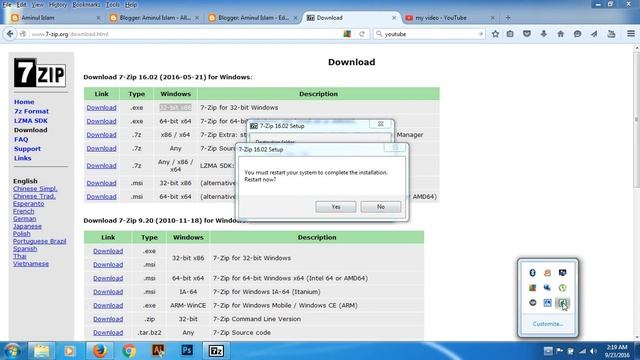Open the Help menu
Screen dimensions: 640x360
point(131,5)
